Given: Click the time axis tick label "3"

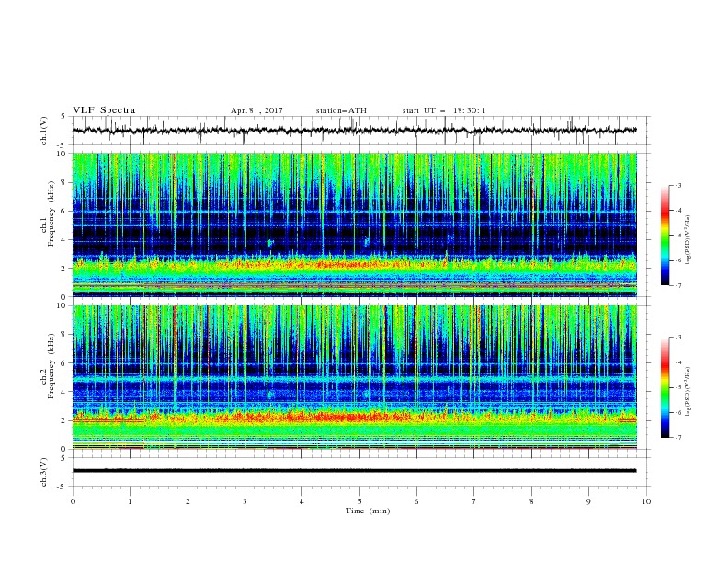Looking at the screenshot, I should 245,501.
